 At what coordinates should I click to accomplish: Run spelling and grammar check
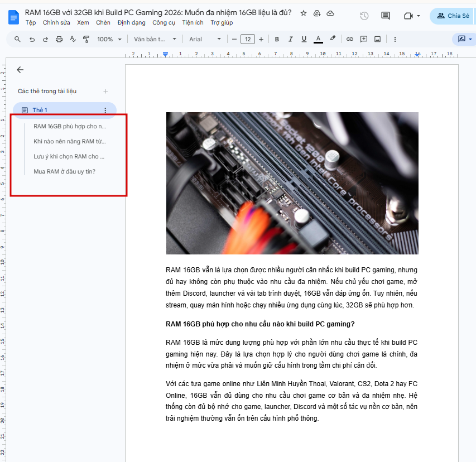pyautogui.click(x=73, y=39)
